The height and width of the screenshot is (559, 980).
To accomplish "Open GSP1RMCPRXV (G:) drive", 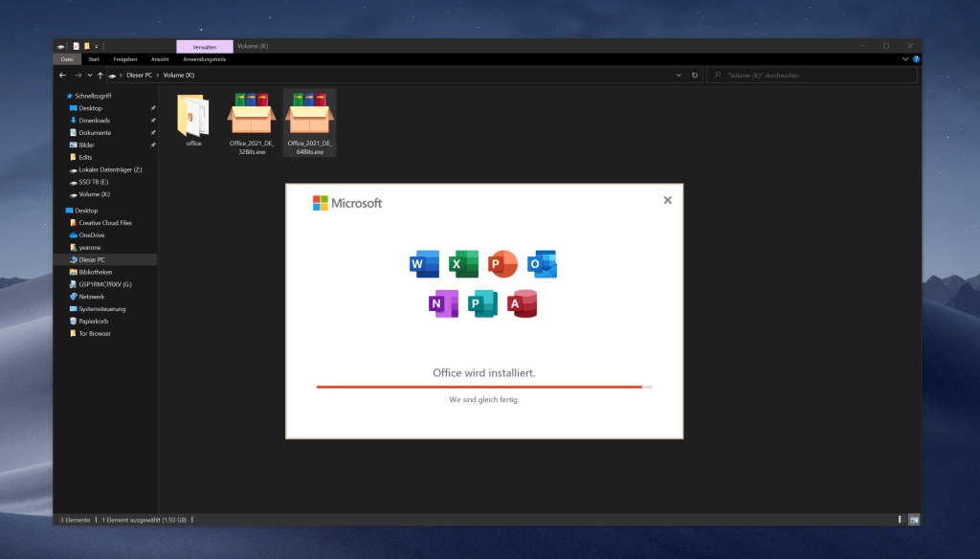I will point(105,284).
